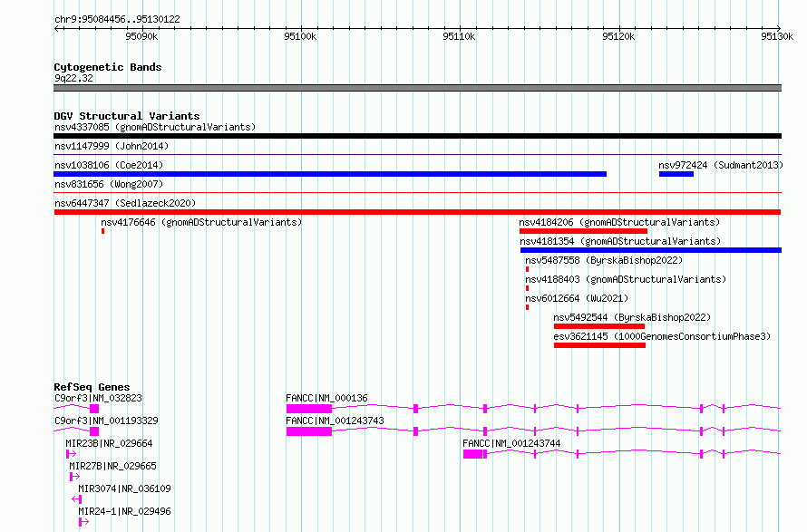The image size is (807, 532).
Task: Click the C9orf3 NM_032823 exon block
Action: click(94, 409)
